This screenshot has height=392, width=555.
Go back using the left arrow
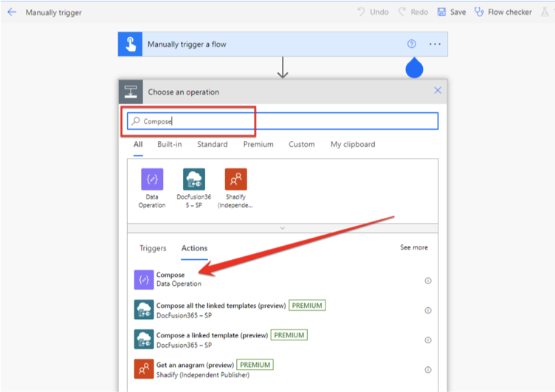point(12,13)
